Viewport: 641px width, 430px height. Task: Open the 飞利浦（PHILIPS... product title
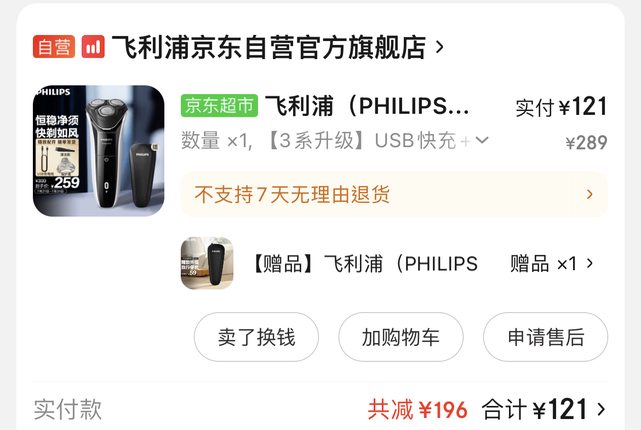367,106
